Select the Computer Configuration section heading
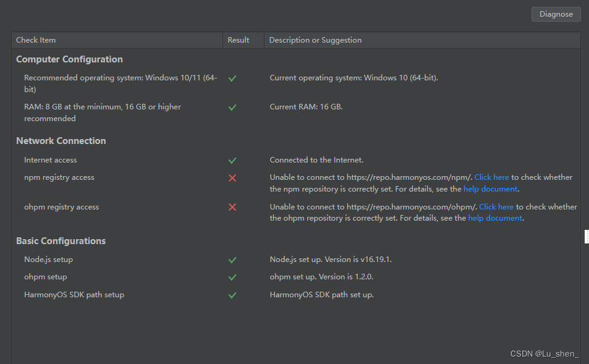This screenshot has width=589, height=364. [x=69, y=59]
